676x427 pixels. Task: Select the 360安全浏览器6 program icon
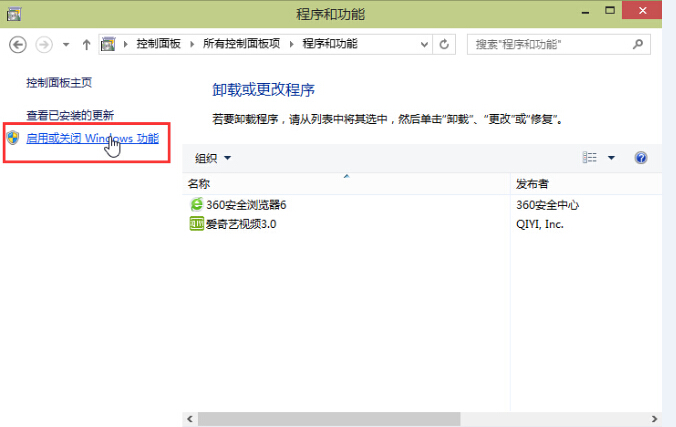196,205
